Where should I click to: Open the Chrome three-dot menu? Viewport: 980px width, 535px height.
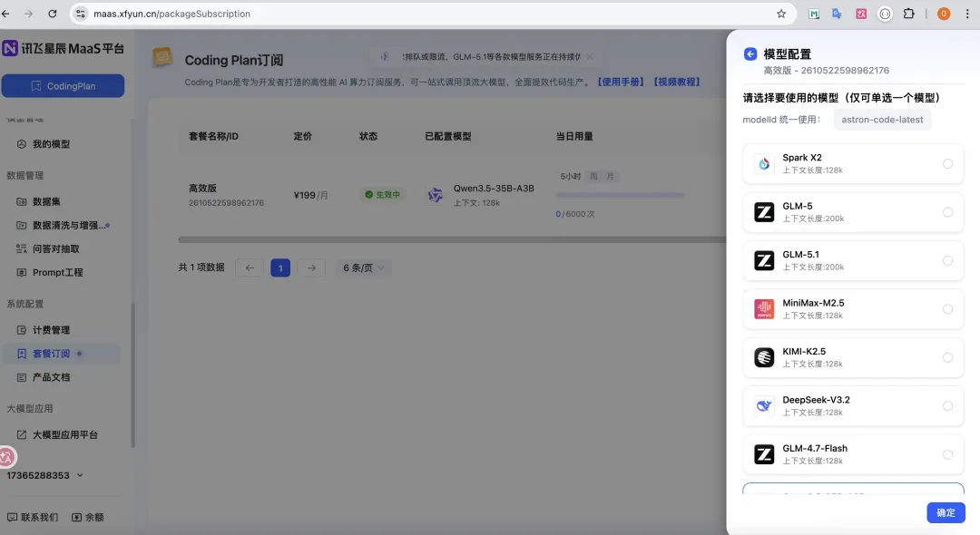967,14
